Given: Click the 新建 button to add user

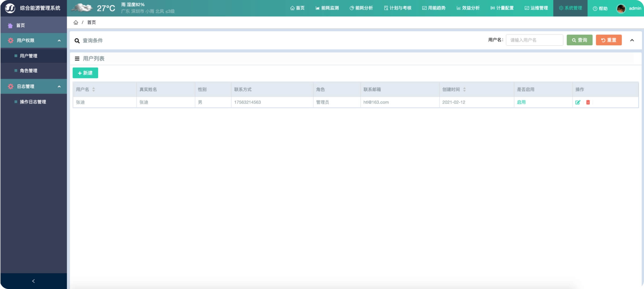Looking at the screenshot, I should (85, 73).
